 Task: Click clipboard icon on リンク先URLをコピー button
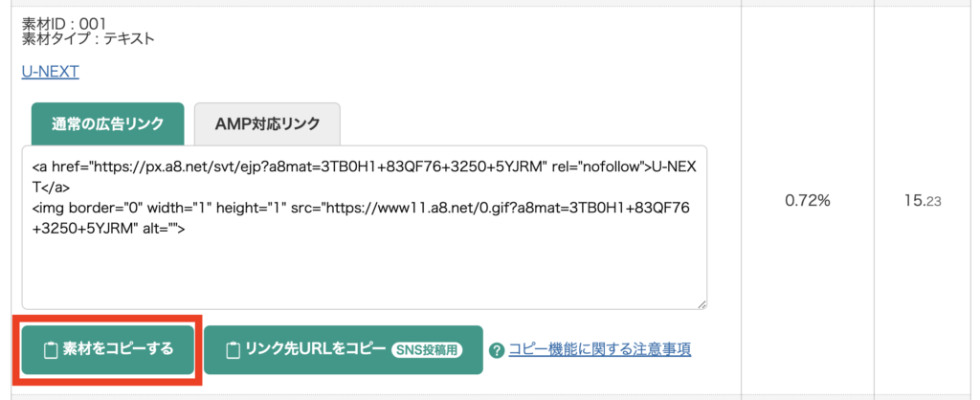click(233, 350)
